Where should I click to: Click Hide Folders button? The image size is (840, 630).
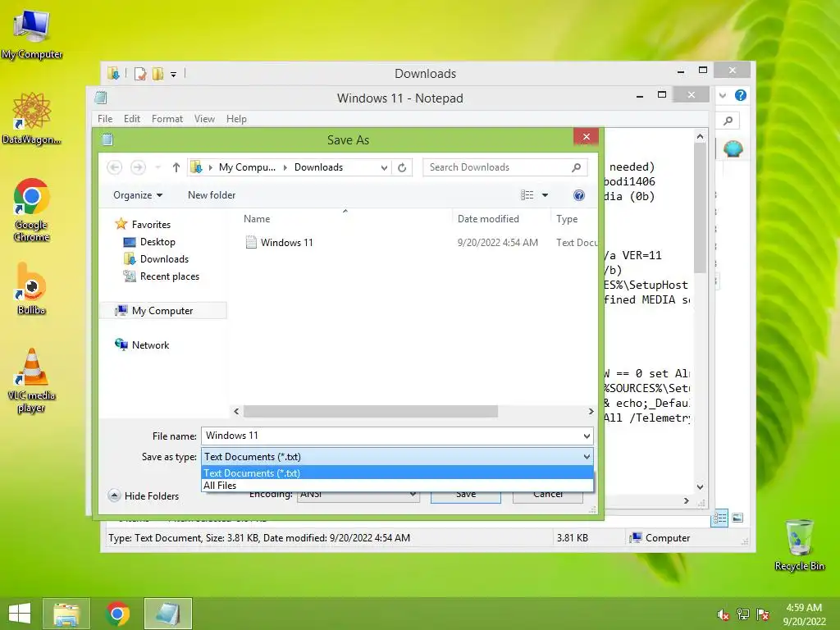coord(144,495)
